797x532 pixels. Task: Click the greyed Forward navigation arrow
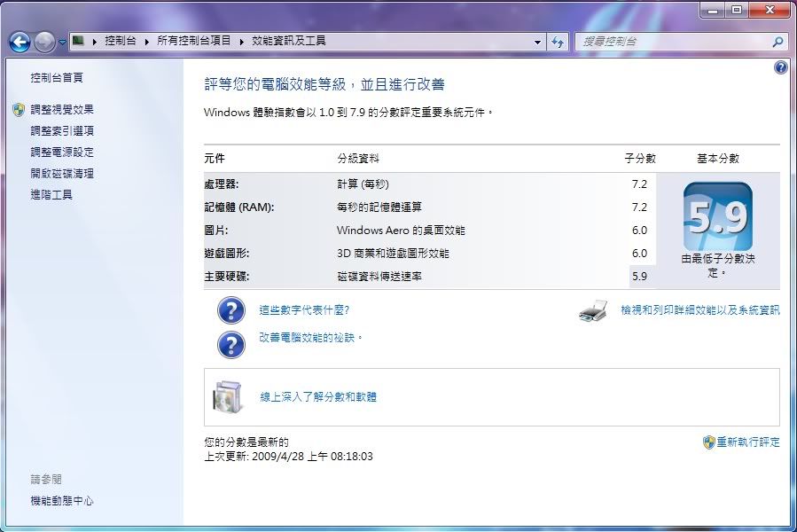point(44,42)
